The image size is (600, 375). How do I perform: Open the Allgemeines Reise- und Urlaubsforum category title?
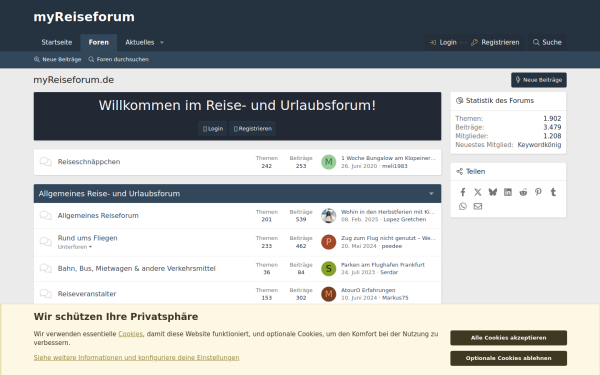point(109,194)
